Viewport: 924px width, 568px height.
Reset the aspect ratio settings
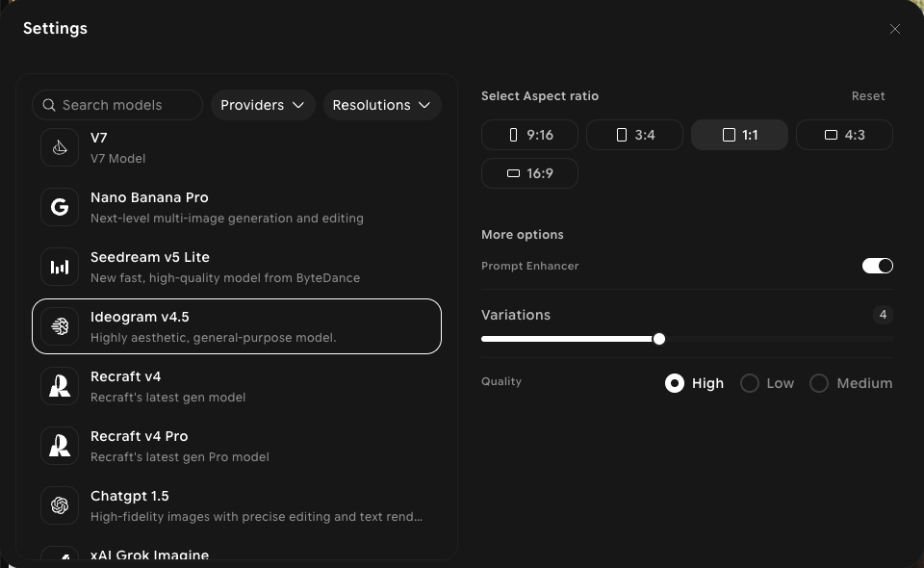point(868,96)
